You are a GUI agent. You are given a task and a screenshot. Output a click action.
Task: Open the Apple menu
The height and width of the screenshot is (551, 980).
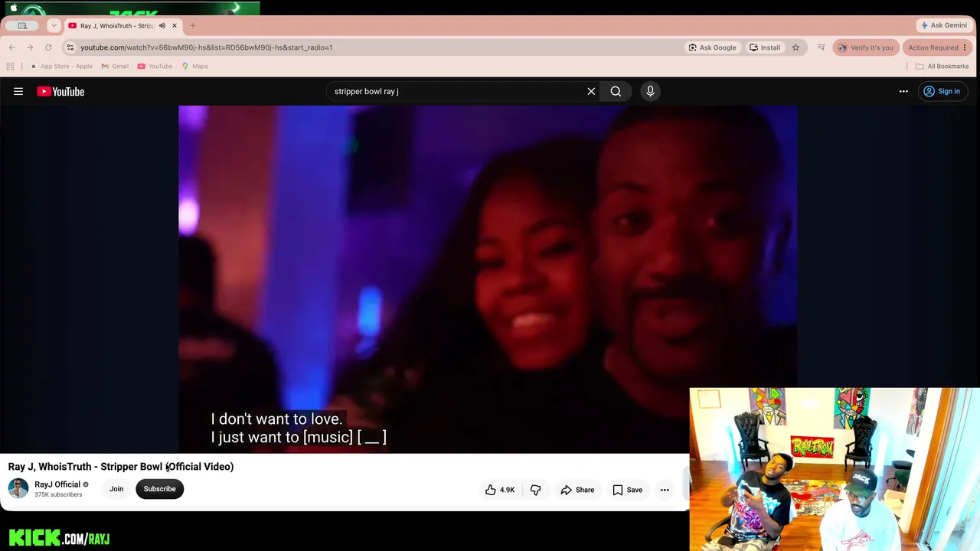click(13, 8)
